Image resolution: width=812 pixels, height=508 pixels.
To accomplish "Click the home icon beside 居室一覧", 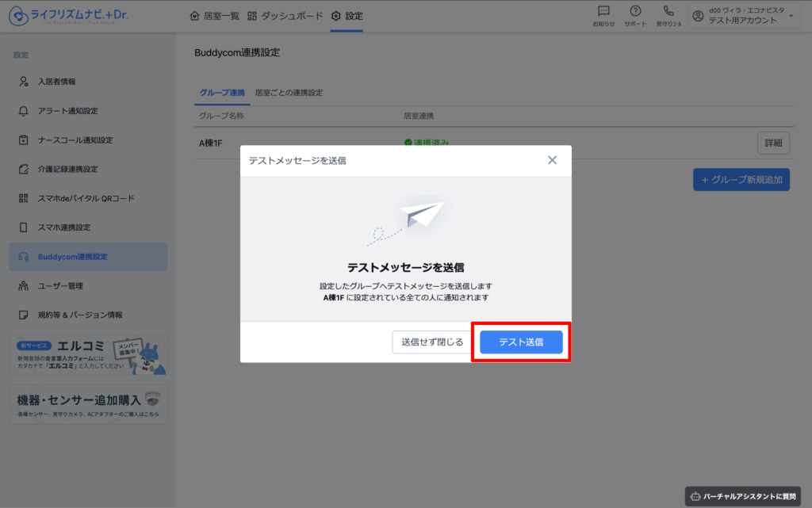I will (195, 16).
